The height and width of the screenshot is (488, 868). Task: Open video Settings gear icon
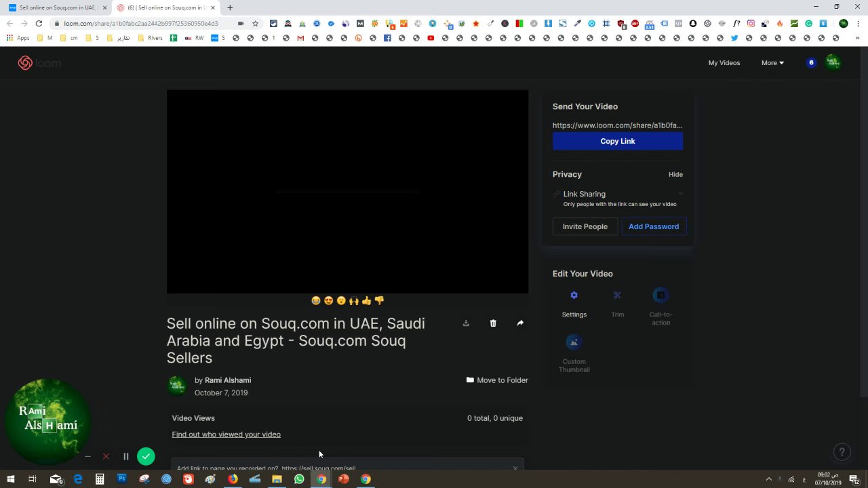click(574, 296)
